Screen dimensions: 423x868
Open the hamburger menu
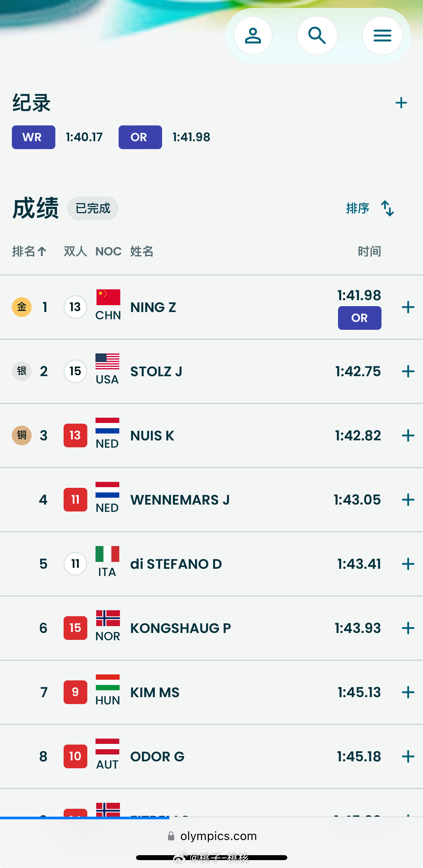[x=382, y=36]
